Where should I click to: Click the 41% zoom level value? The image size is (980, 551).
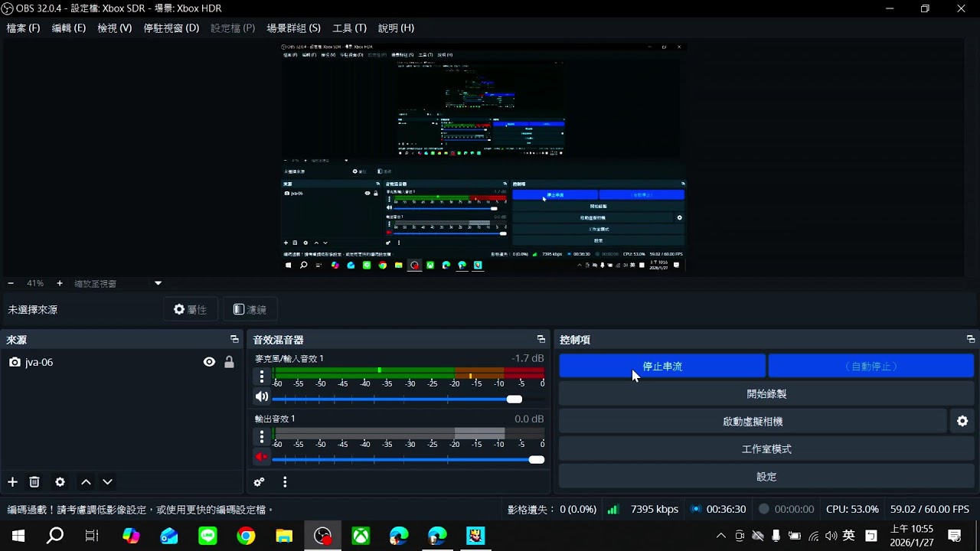pyautogui.click(x=35, y=283)
